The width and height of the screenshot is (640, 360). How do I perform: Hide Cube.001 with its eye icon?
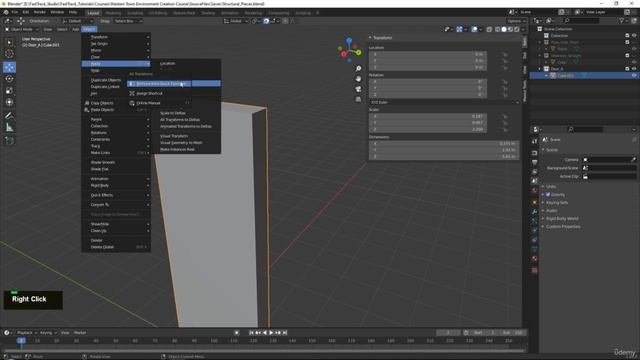634,76
